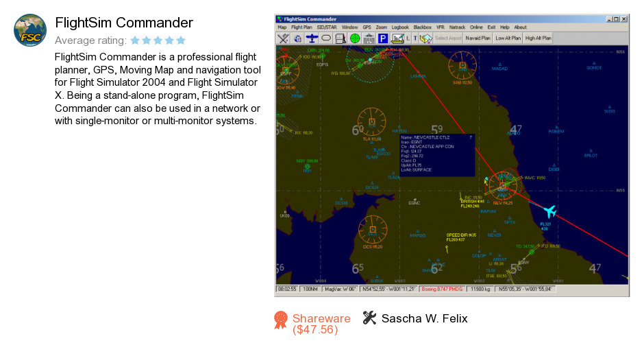The width and height of the screenshot is (644, 354).
Task: Maximize the FlightSim Commander window
Action: pyautogui.click(x=616, y=19)
